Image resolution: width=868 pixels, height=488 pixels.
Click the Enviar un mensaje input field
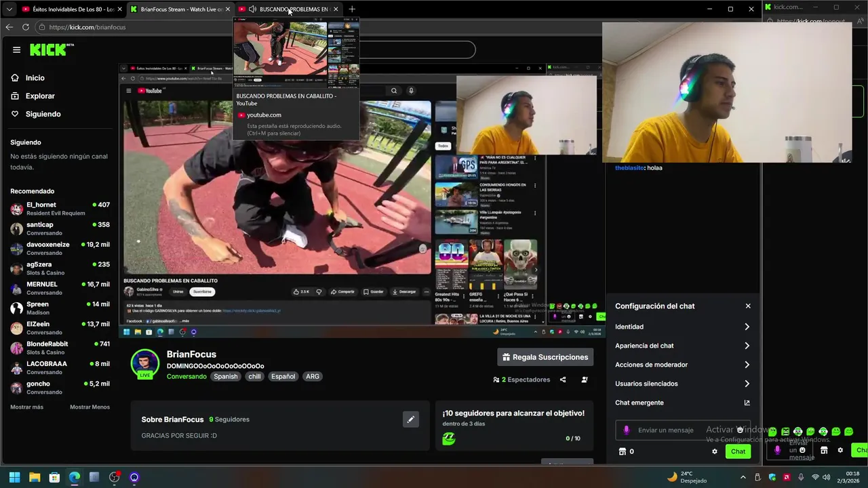click(683, 430)
